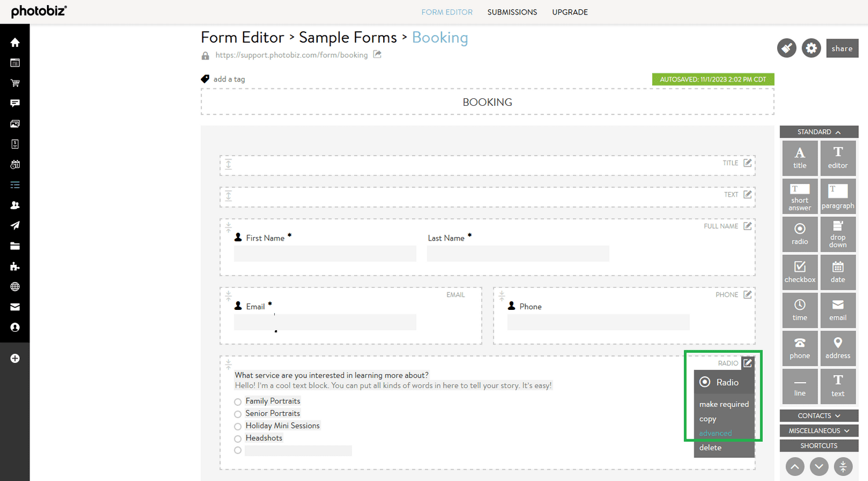Click the share button

842,49
